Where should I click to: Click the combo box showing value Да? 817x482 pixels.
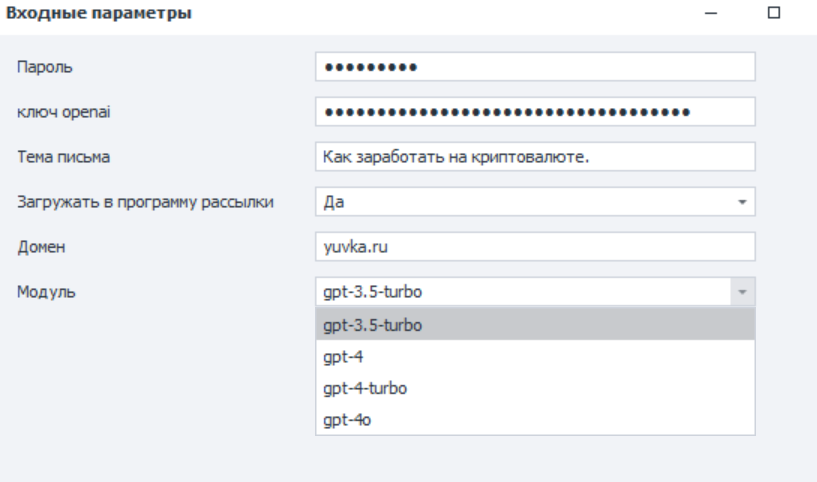point(523,202)
